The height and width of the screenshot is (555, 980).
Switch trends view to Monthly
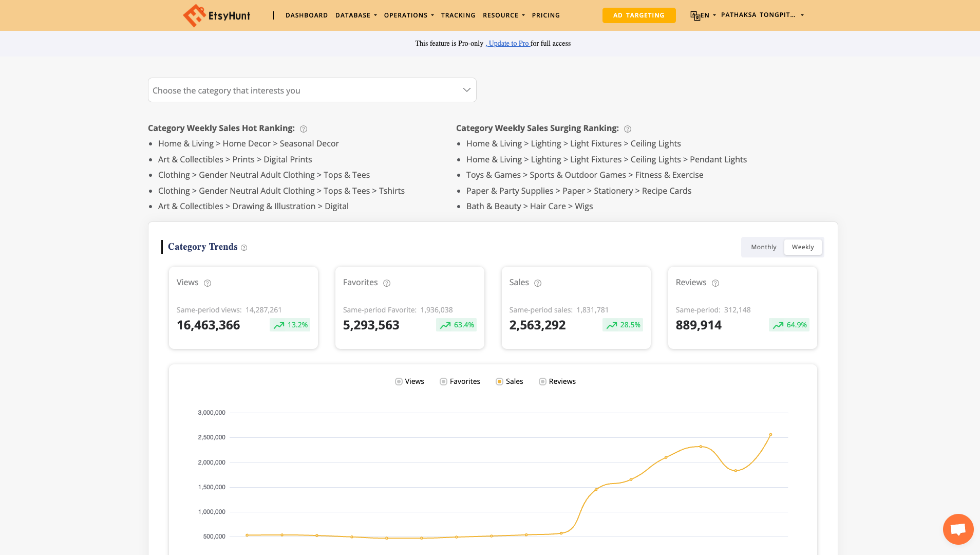click(x=764, y=247)
